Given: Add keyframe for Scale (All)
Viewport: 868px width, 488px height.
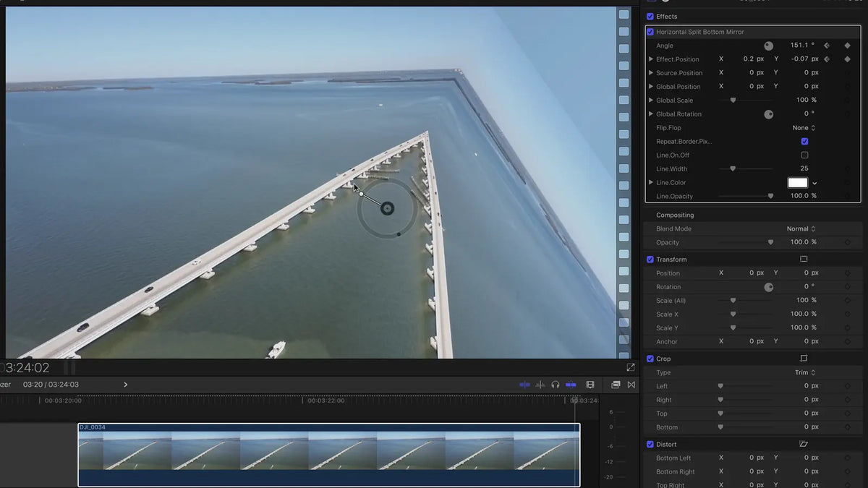Looking at the screenshot, I should [x=847, y=300].
